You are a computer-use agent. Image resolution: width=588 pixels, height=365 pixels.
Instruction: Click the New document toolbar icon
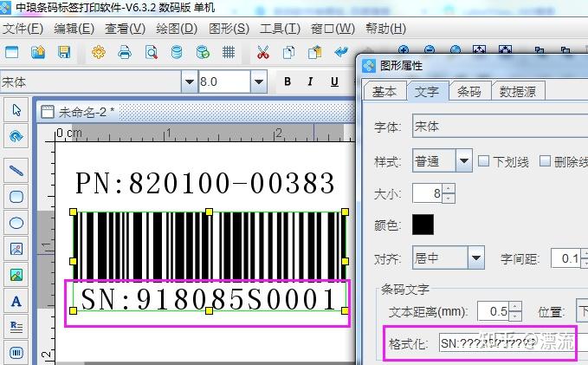tap(11, 52)
